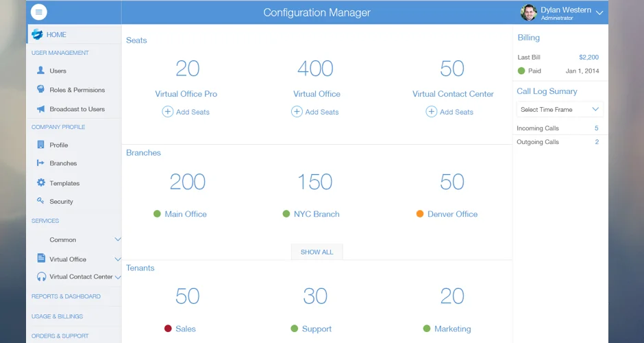644x343 pixels.
Task: Open Branches in the sidebar
Action: point(63,163)
